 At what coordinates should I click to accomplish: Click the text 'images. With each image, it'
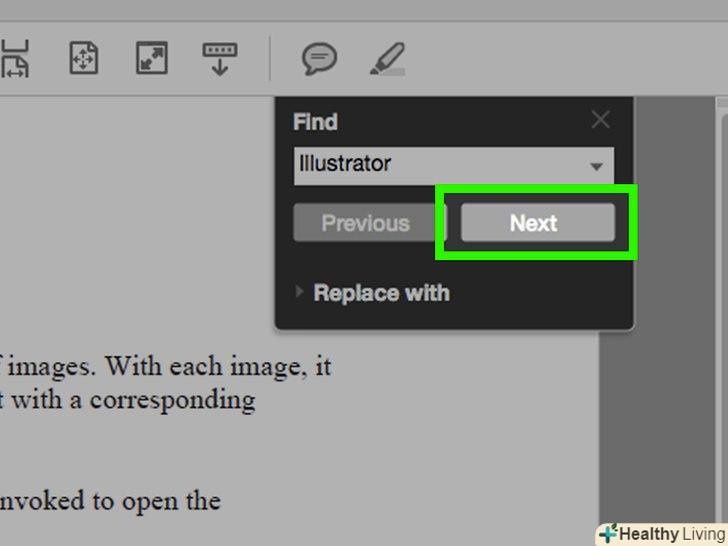tap(169, 367)
